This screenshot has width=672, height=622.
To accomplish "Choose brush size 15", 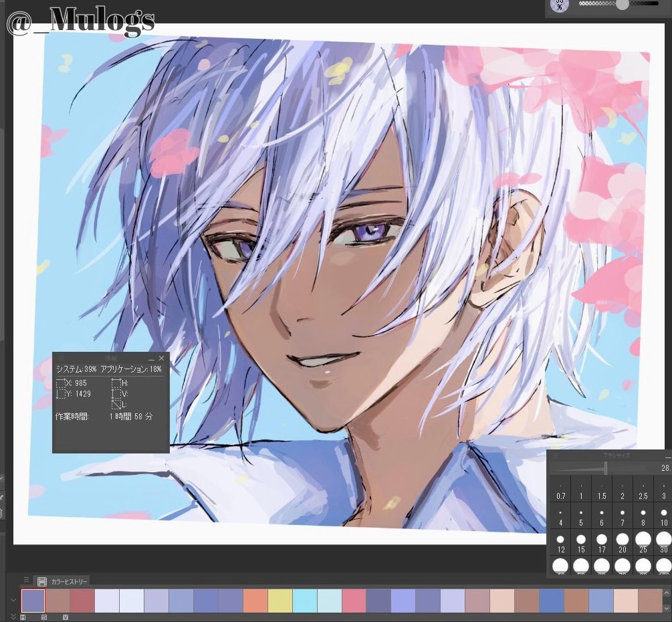I will coord(580,542).
